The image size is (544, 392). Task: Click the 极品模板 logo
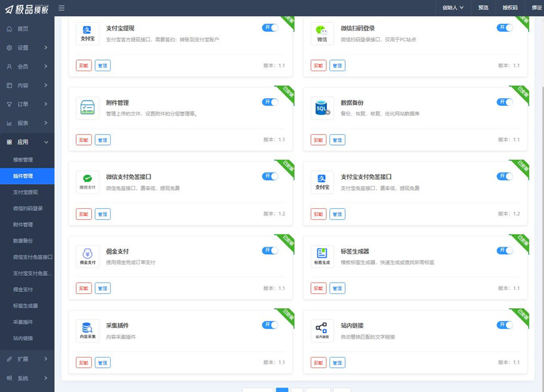27,9
